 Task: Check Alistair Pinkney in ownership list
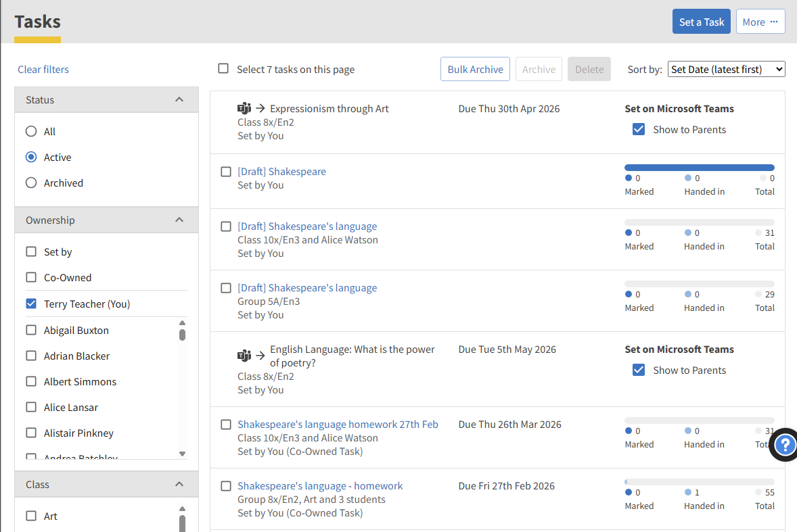(31, 433)
